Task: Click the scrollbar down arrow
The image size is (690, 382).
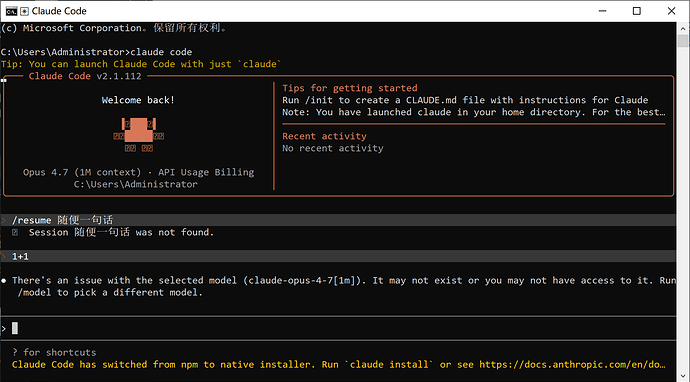Action: point(683,376)
